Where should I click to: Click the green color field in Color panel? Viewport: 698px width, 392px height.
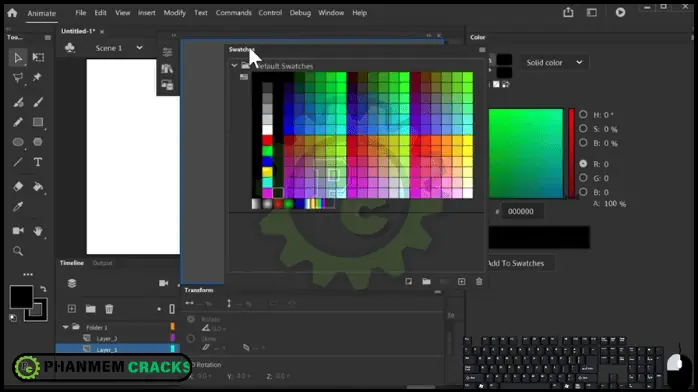pyautogui.click(x=526, y=153)
